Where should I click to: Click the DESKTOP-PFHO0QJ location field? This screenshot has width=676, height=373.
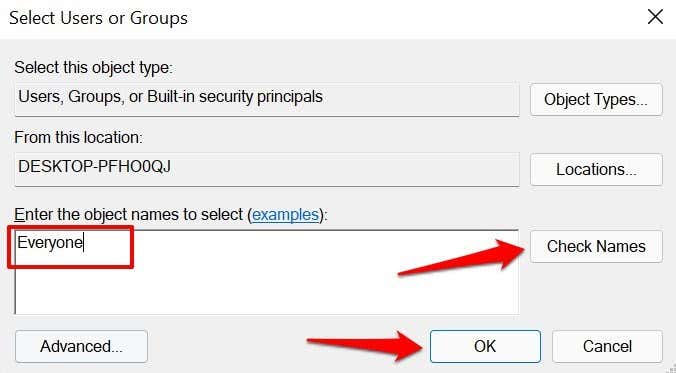point(266,169)
